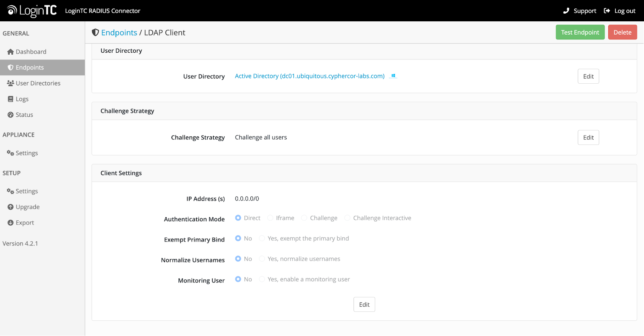
Task: Open Upgrade page
Action: [42, 207]
